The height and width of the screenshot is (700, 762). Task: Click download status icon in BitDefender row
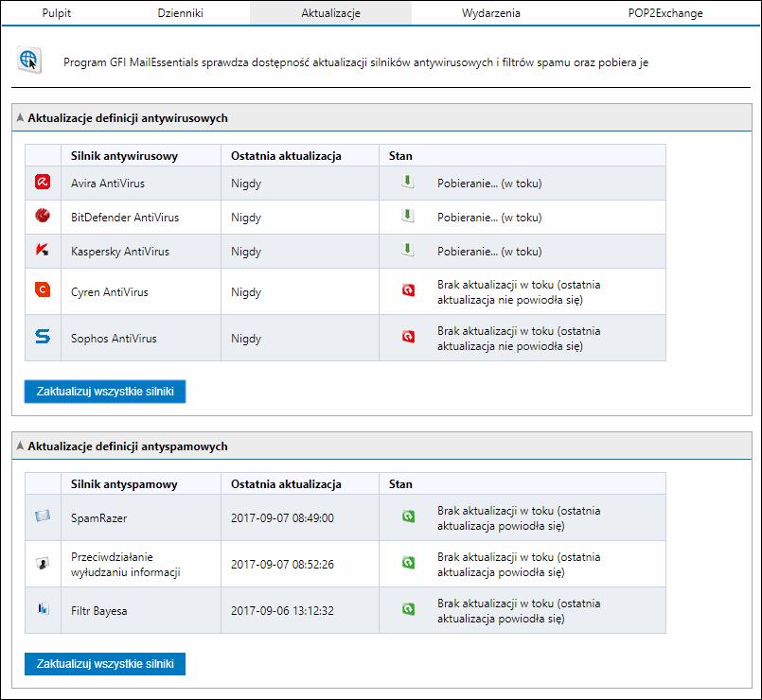(x=408, y=216)
